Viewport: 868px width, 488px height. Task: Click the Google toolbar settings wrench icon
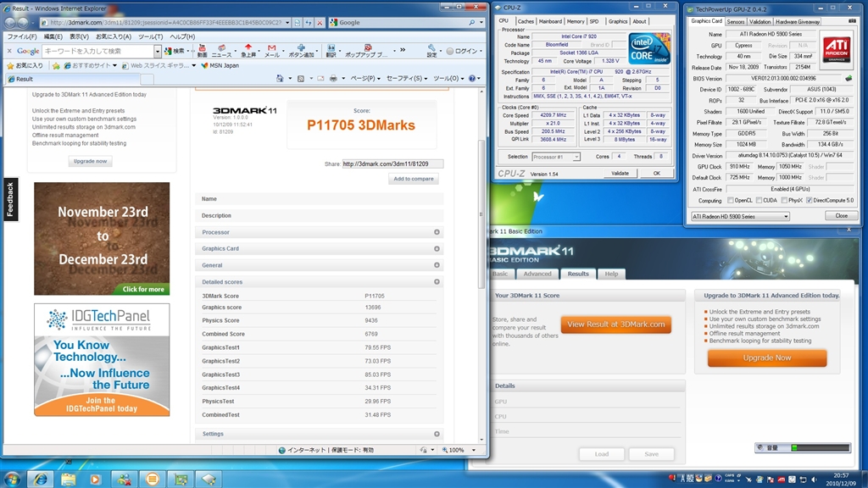click(x=431, y=50)
